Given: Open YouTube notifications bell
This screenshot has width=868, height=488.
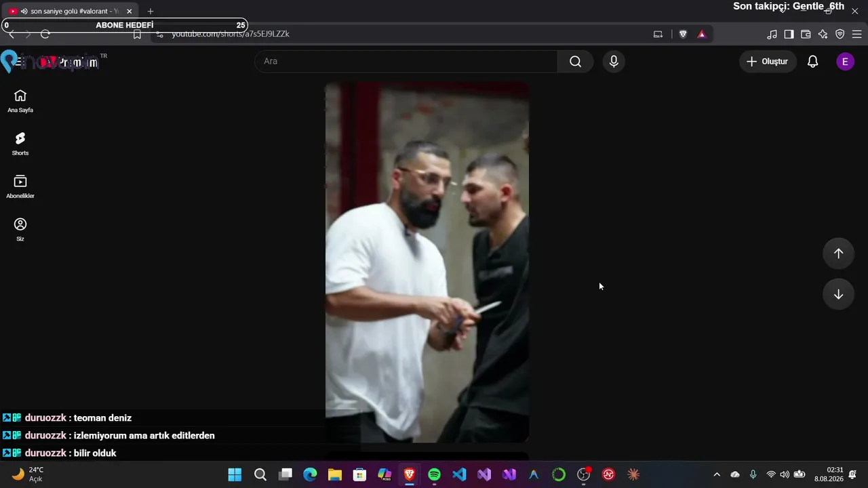Looking at the screenshot, I should point(813,62).
